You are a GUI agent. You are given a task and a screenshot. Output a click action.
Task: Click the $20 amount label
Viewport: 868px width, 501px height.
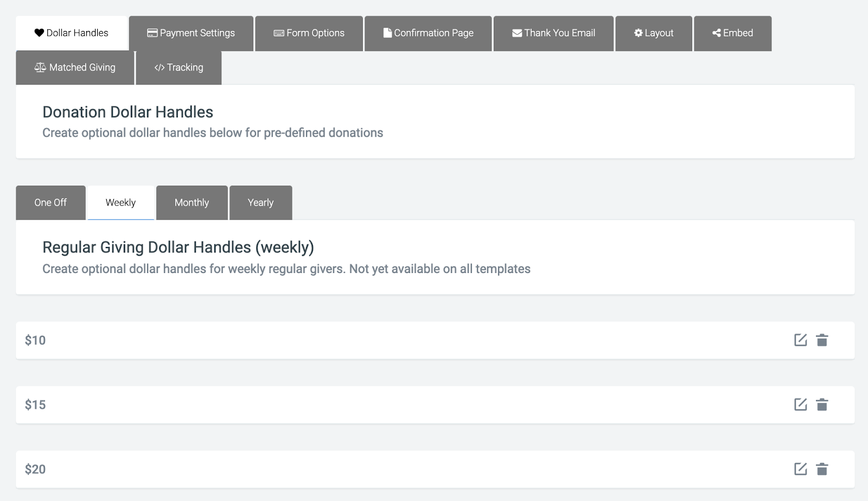pos(35,469)
